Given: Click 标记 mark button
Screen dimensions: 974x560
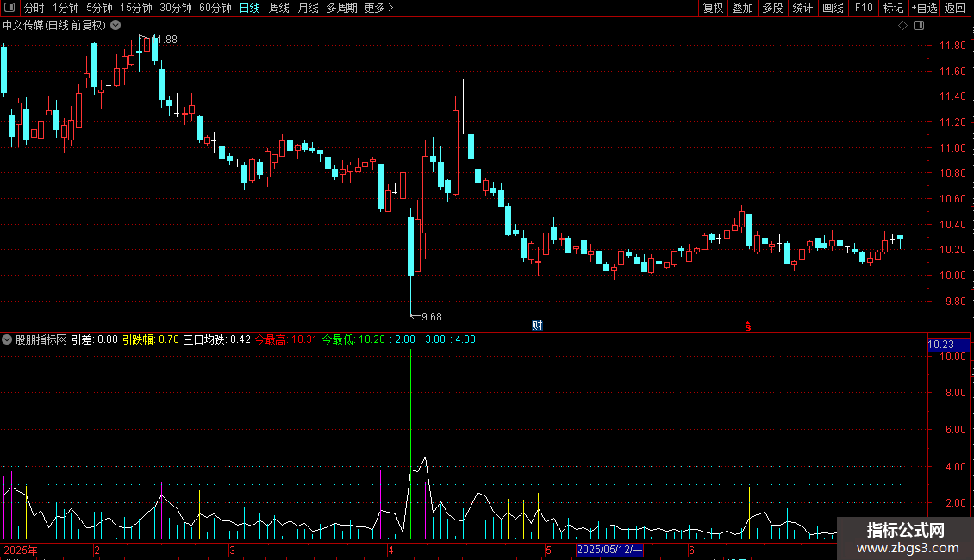Looking at the screenshot, I should [893, 8].
